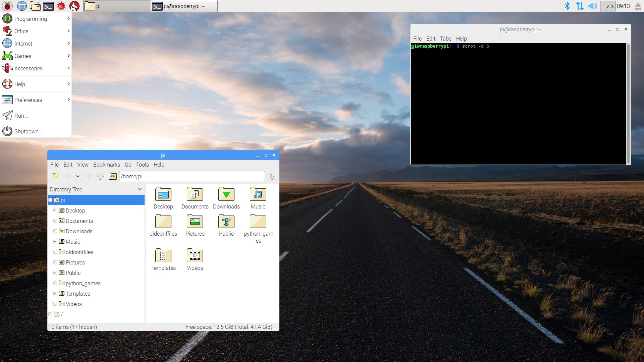Expand the Downloads directory tree item

(x=55, y=231)
